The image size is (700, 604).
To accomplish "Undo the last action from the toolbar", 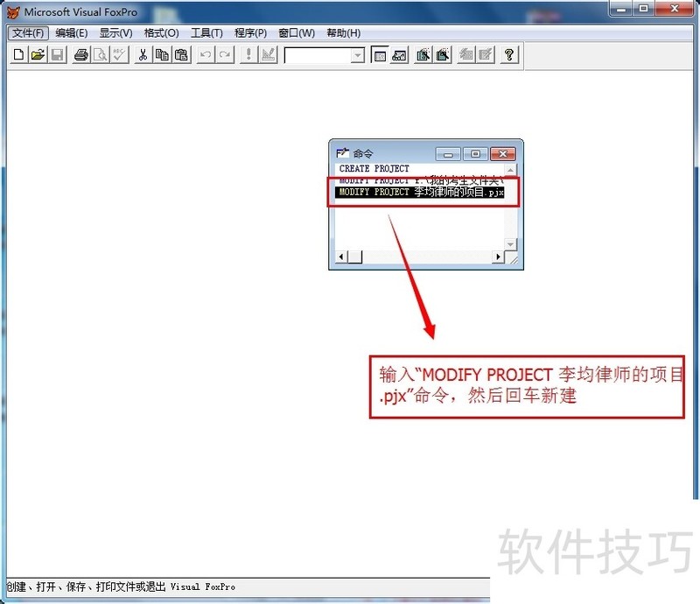I will [x=206, y=55].
